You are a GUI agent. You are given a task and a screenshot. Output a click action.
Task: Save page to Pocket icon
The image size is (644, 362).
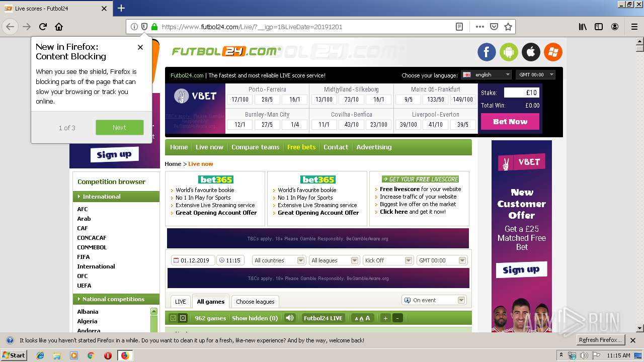[494, 27]
